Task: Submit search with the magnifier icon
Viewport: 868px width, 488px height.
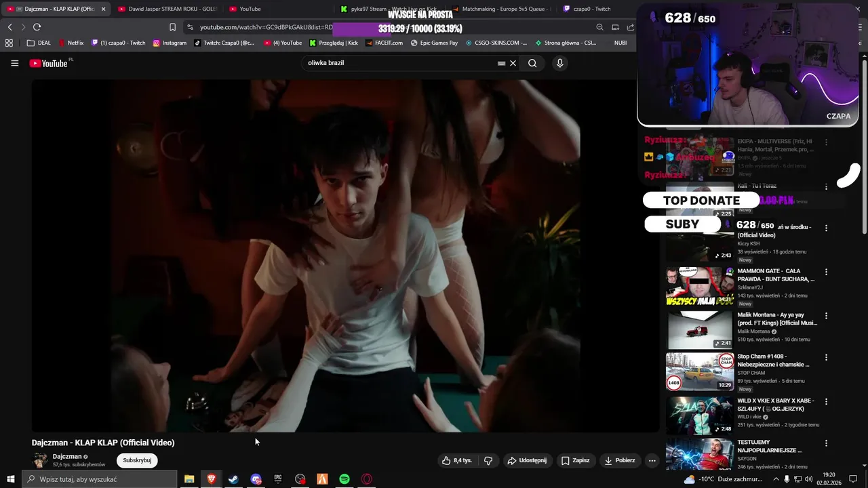Action: (x=532, y=63)
